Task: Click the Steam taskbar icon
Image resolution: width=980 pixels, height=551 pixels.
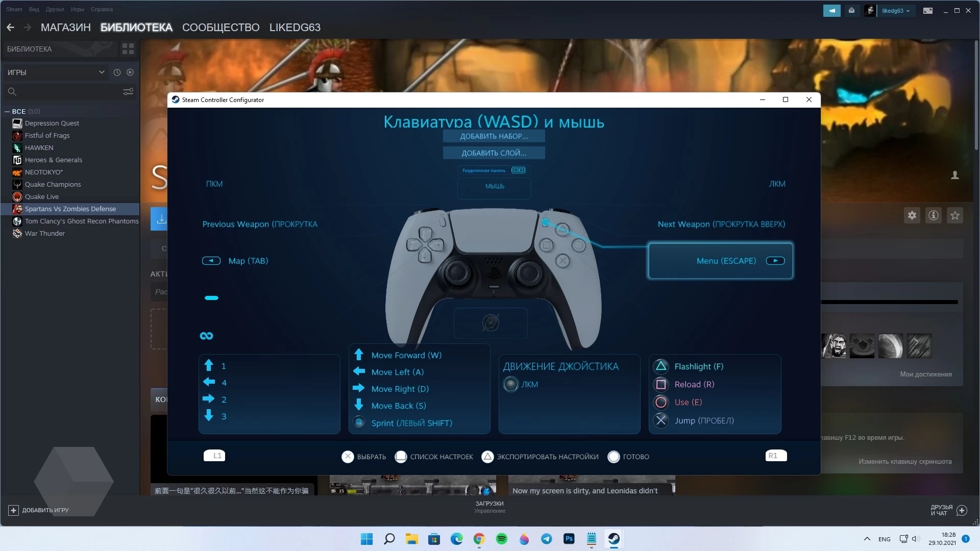Action: pos(614,538)
